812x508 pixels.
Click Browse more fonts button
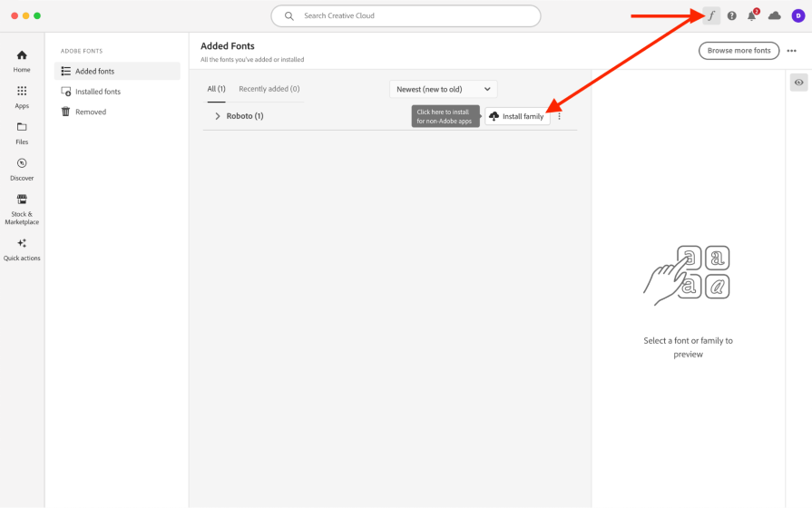click(x=739, y=51)
